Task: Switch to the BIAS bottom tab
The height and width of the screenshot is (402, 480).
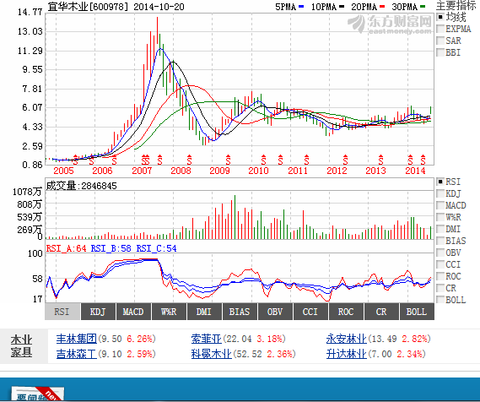Action: coord(239,312)
